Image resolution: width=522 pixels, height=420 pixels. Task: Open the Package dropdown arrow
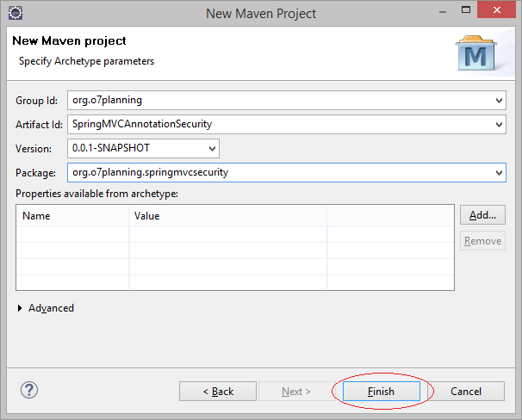click(499, 173)
